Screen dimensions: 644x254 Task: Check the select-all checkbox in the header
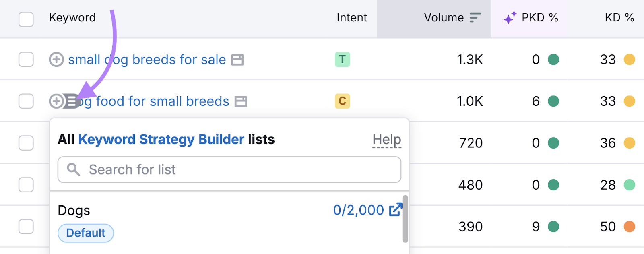pos(26,19)
